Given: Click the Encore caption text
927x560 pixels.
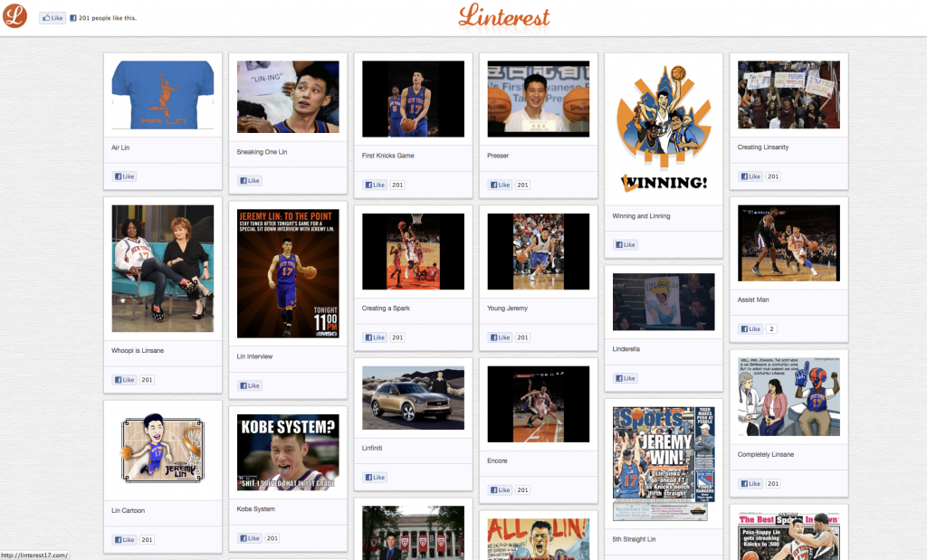Looking at the screenshot, I should coord(497,460).
